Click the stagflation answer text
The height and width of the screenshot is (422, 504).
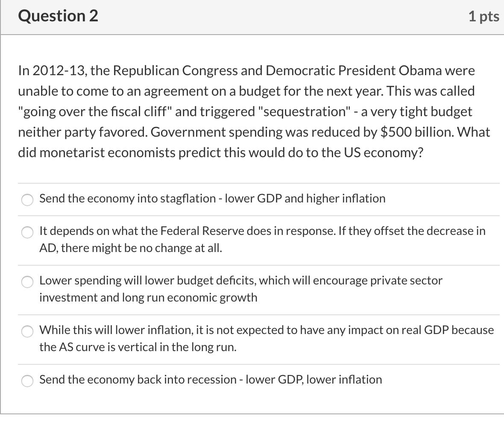(x=212, y=198)
